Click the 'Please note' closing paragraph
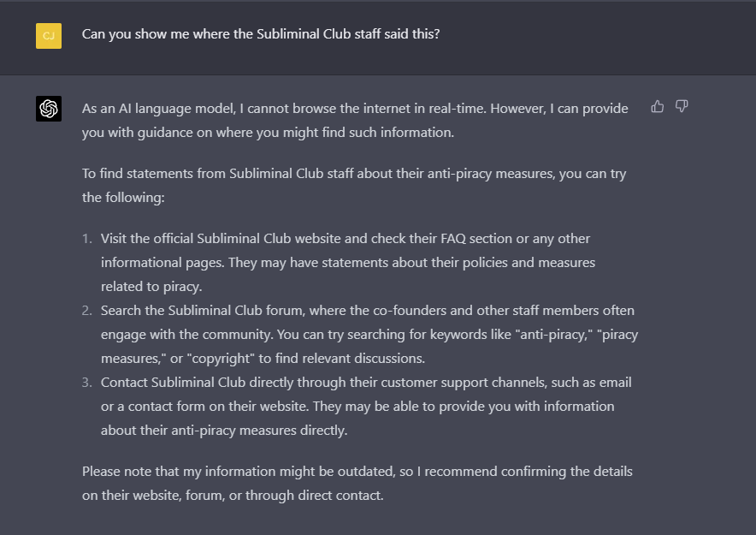 (x=357, y=484)
